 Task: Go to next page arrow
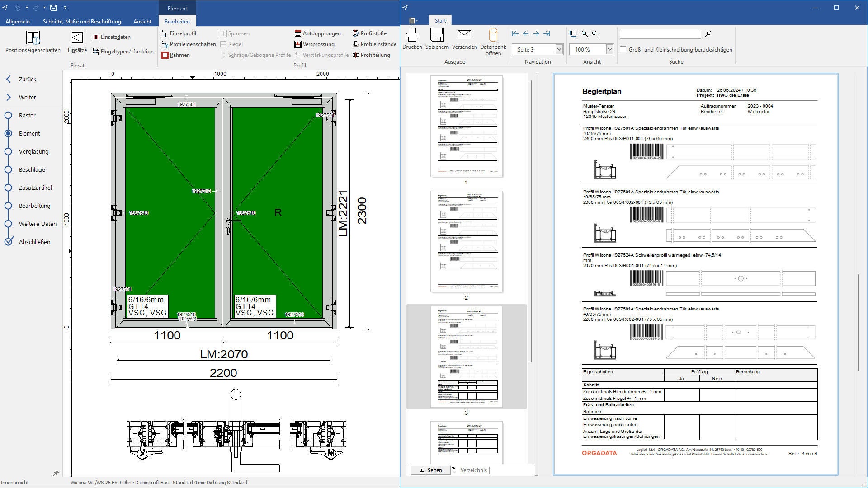tap(536, 34)
